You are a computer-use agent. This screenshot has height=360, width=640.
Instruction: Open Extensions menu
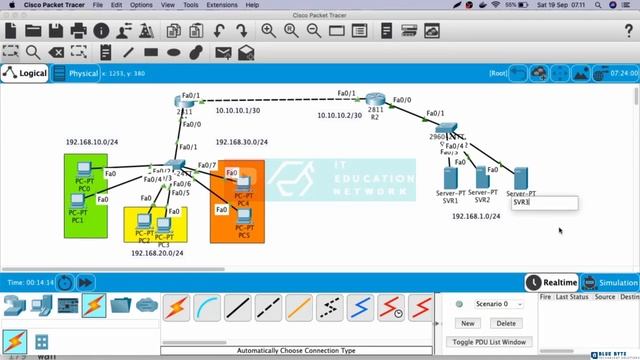tap(222, 5)
